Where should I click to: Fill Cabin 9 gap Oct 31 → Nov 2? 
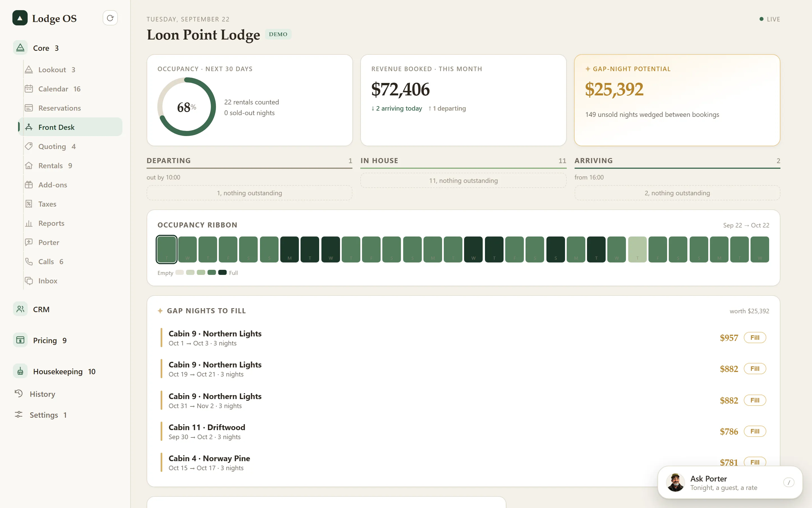(x=754, y=400)
